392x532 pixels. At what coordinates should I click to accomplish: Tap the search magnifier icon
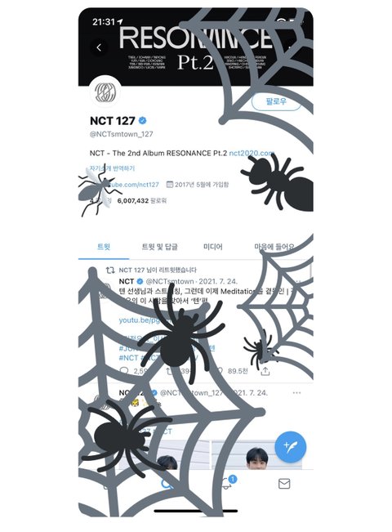point(167,484)
